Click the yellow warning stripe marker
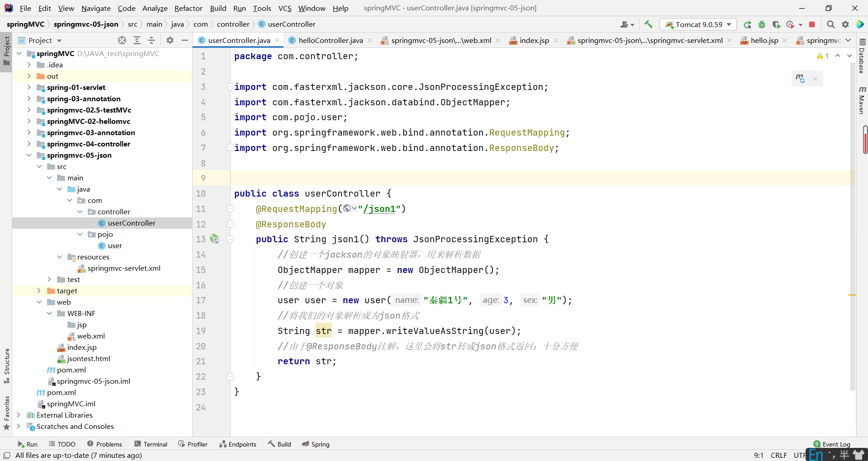 (852, 295)
